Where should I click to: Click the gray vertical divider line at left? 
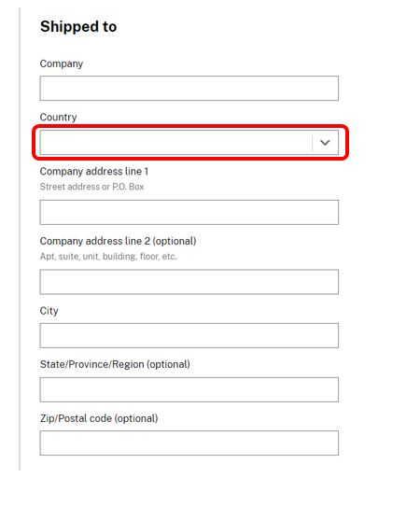(x=20, y=239)
